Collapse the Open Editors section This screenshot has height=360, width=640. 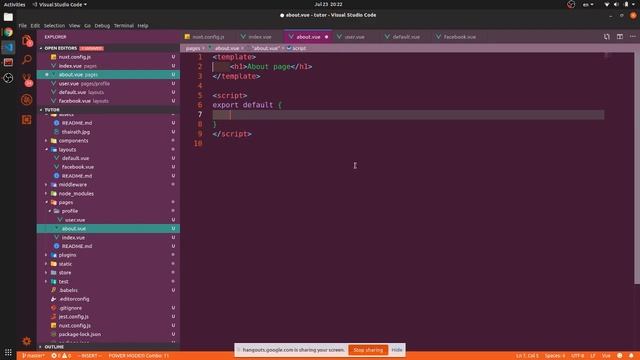coord(60,48)
